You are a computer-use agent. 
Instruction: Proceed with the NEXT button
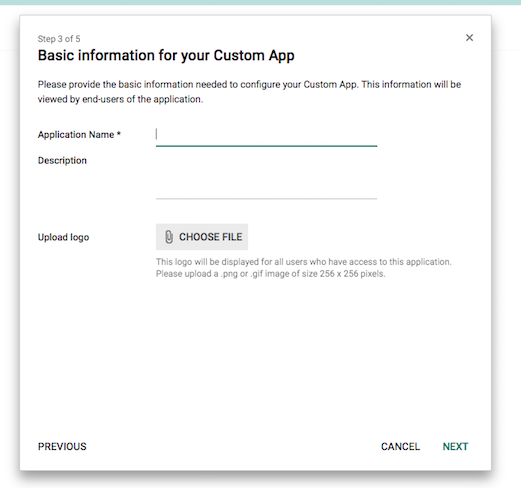(x=455, y=446)
